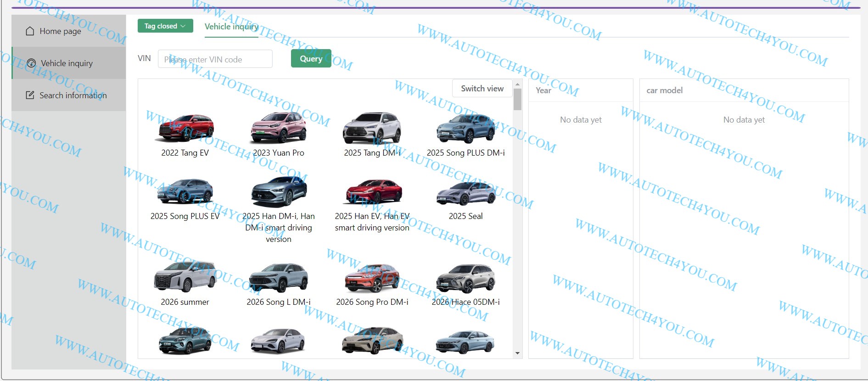Select the 2025 Han DM-i car image

tap(279, 191)
